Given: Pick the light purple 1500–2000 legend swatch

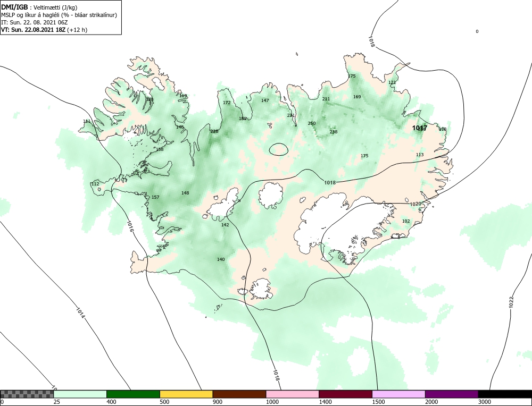Looking at the screenshot, I should point(398,394).
